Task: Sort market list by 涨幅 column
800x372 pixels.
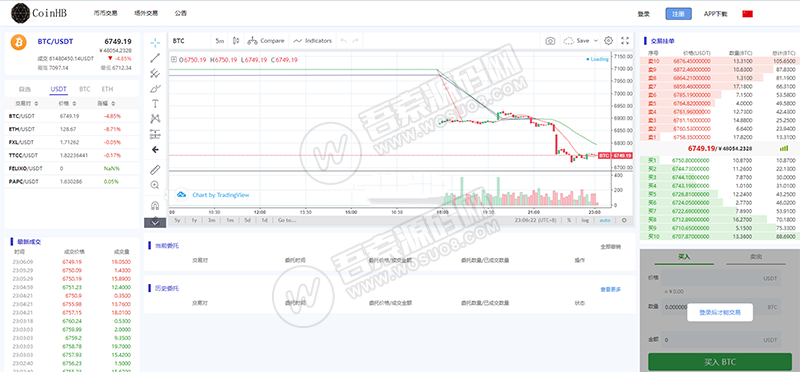Action: point(105,104)
